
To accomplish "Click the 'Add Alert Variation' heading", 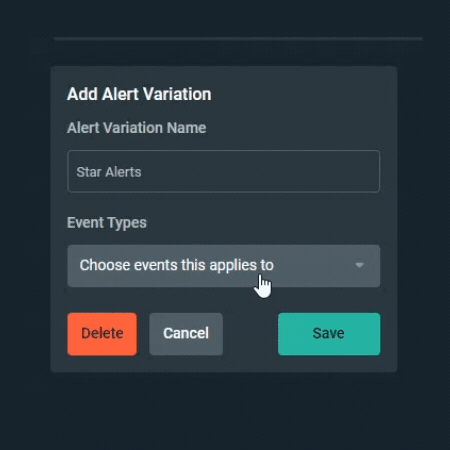I will 139,94.
